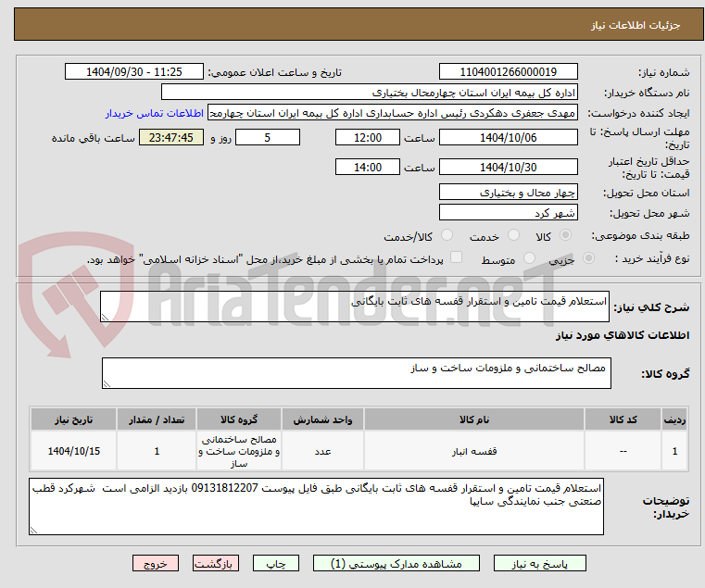This screenshot has height=588, width=705.
Task: Click the کد کالا column header
Action: click(x=623, y=419)
